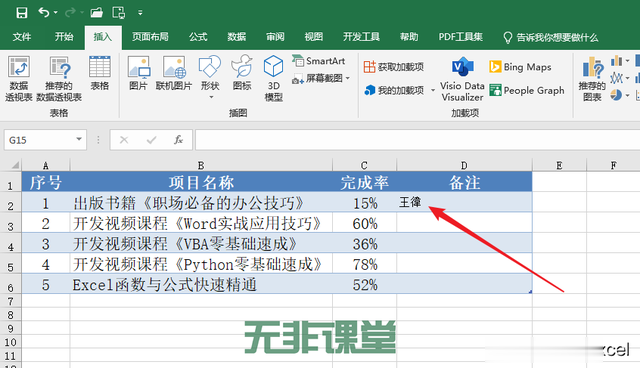Image resolution: width=640 pixels, height=368 pixels.
Task: Open the 页面布局 tab
Action: pyautogui.click(x=150, y=37)
